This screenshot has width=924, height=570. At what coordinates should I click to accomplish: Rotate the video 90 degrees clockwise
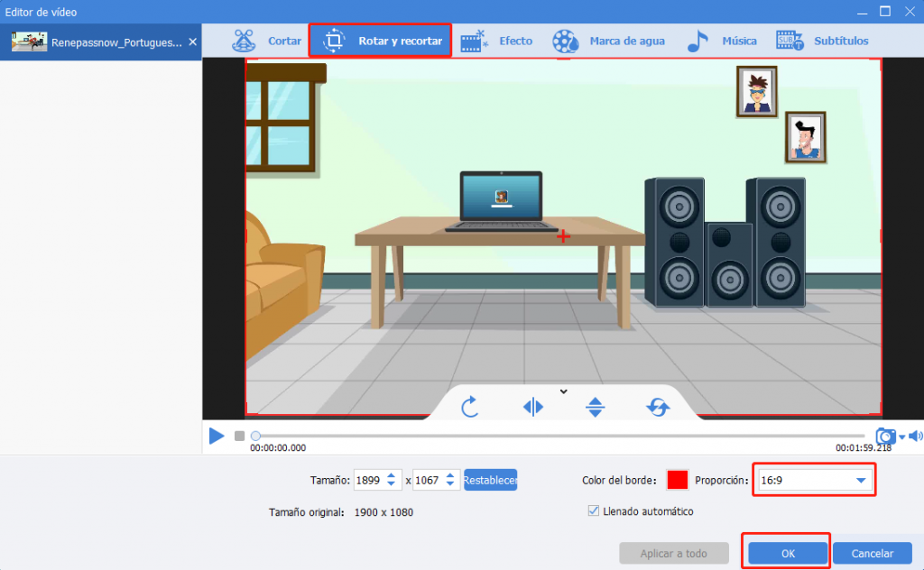click(469, 407)
